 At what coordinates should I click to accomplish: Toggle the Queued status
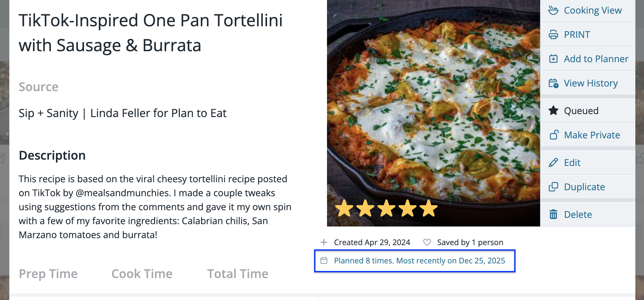point(581,111)
